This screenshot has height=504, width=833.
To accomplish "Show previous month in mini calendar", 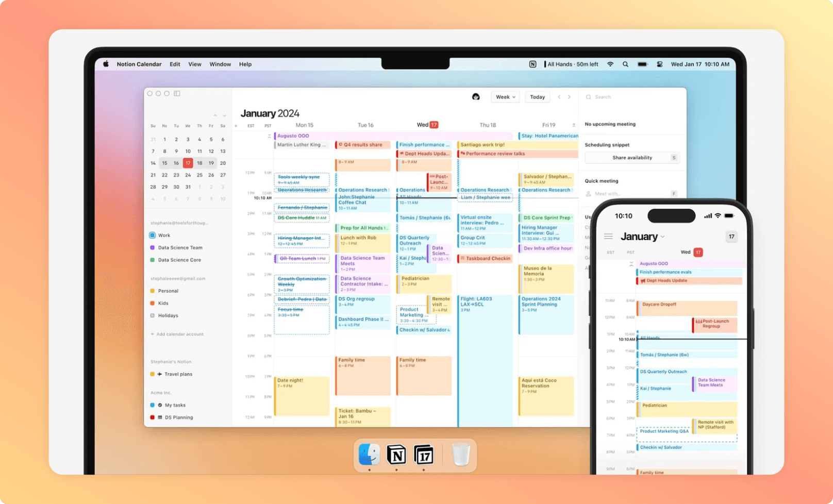I will pos(215,115).
